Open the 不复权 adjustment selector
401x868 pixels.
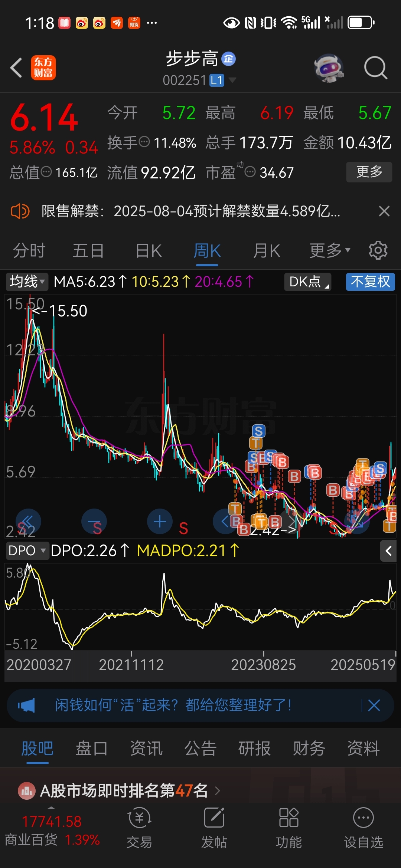370,282
